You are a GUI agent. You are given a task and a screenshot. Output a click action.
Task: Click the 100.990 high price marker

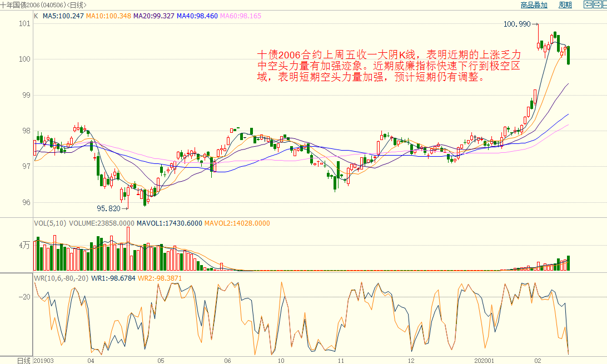pyautogui.click(x=517, y=24)
